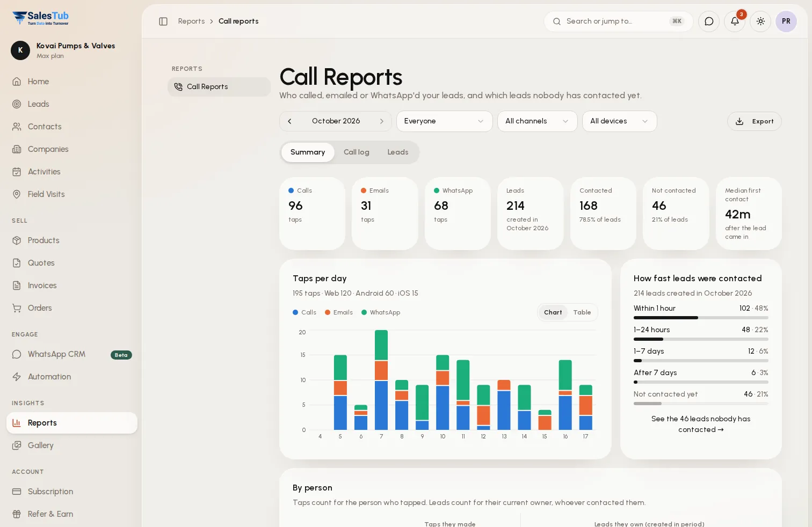Click the search magnifier icon
This screenshot has height=527, width=812.
(x=557, y=21)
